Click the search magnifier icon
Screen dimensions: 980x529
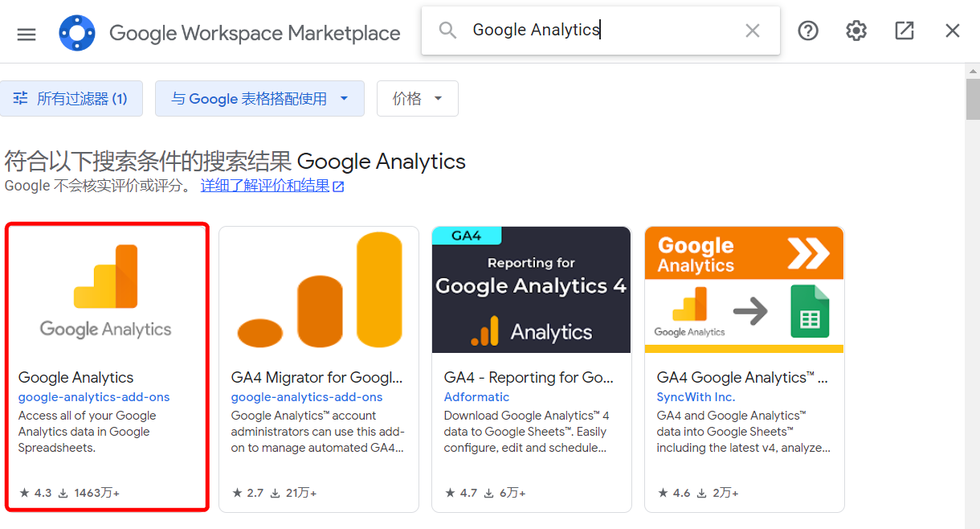click(x=447, y=31)
